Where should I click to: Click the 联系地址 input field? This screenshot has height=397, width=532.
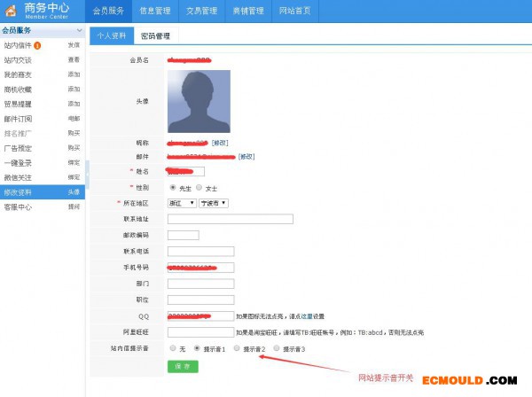pos(230,219)
